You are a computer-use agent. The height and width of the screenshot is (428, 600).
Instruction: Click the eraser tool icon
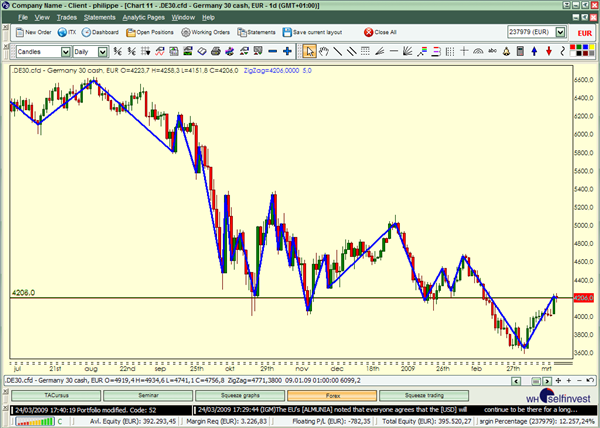[202, 51]
